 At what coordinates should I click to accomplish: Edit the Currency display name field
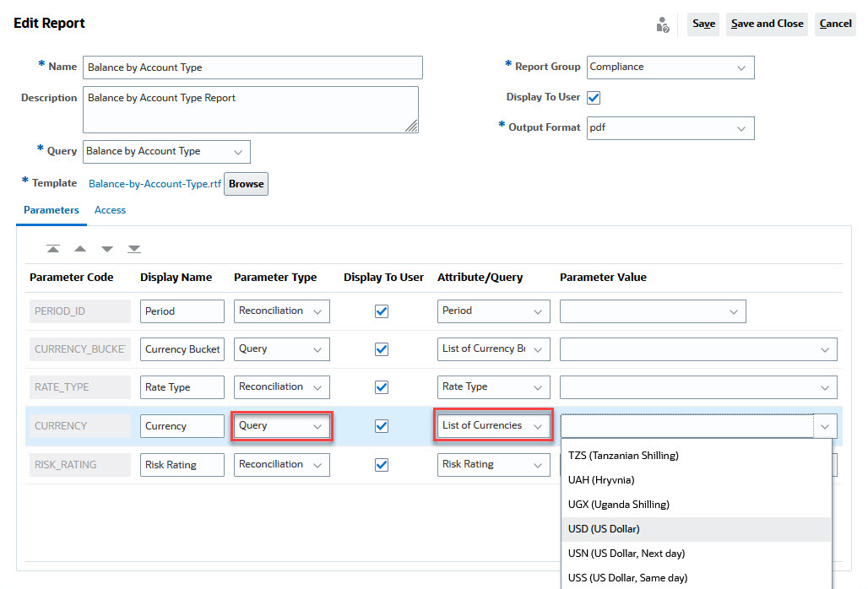(x=182, y=426)
